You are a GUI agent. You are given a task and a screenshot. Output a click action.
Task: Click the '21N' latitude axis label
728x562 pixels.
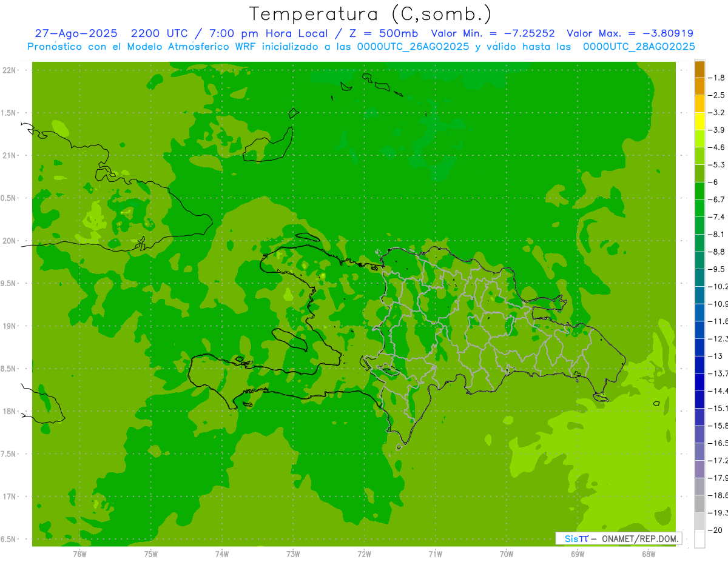(x=9, y=155)
